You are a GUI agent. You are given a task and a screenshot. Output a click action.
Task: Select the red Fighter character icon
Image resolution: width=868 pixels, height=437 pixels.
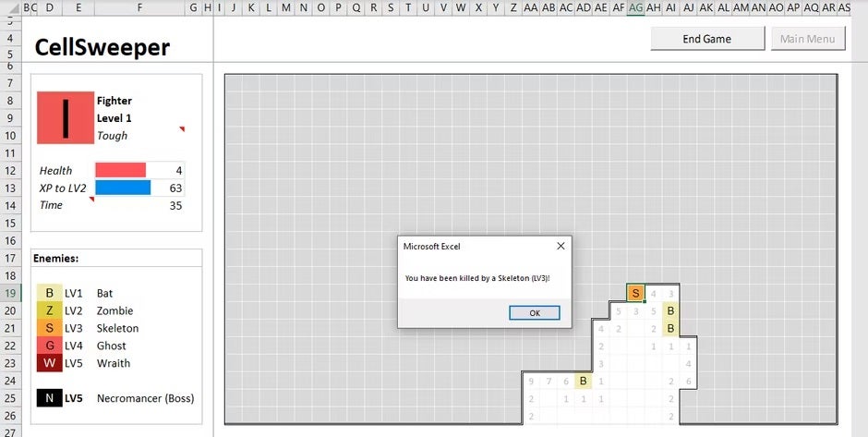tap(66, 117)
